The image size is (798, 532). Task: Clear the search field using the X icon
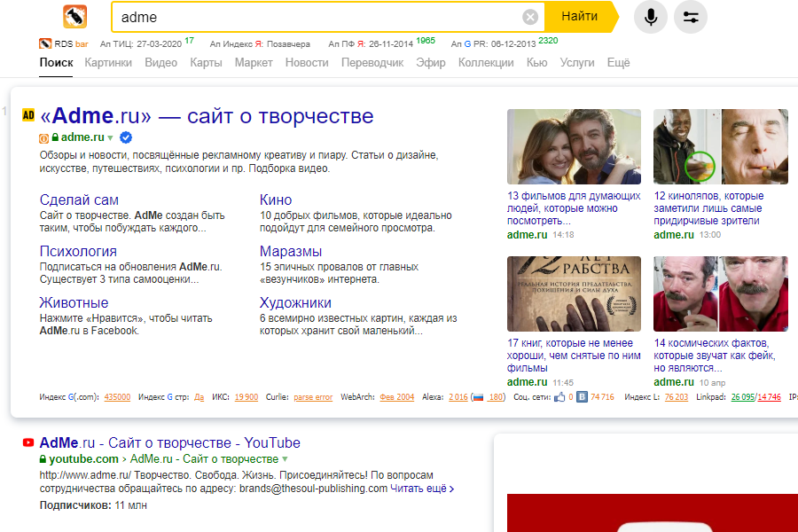529,16
